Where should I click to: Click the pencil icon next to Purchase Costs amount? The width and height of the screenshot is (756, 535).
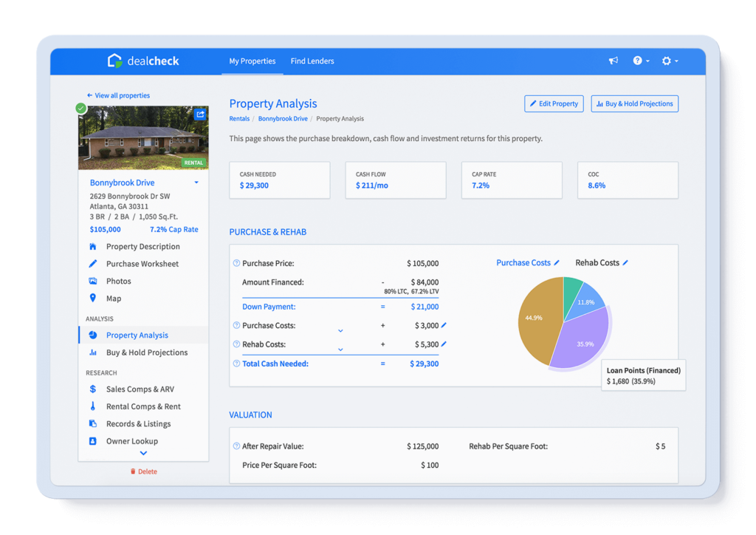[444, 325]
